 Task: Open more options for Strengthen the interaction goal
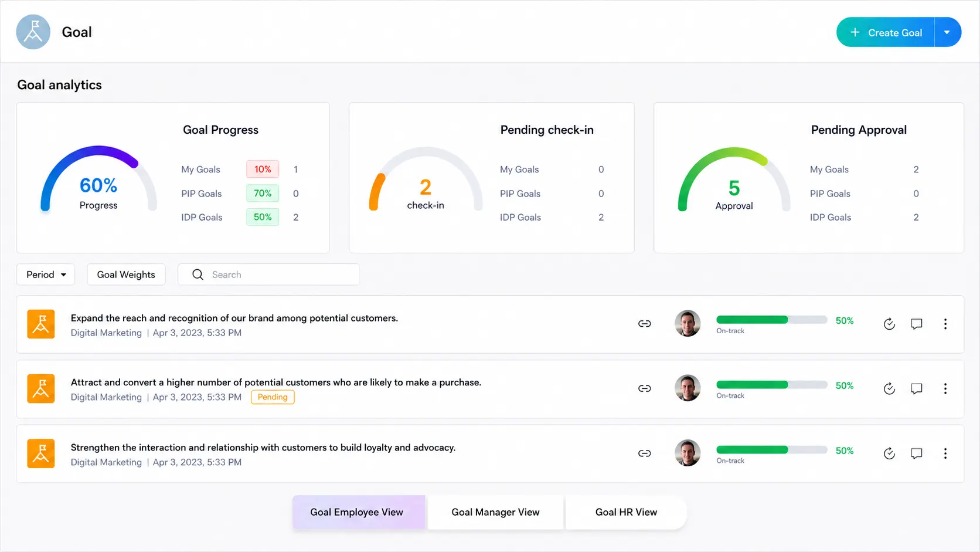pyautogui.click(x=945, y=453)
